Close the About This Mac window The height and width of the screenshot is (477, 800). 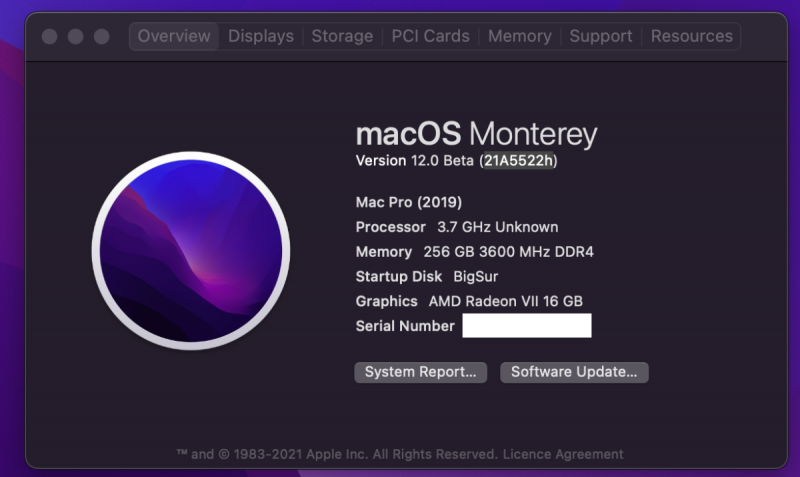click(x=49, y=37)
